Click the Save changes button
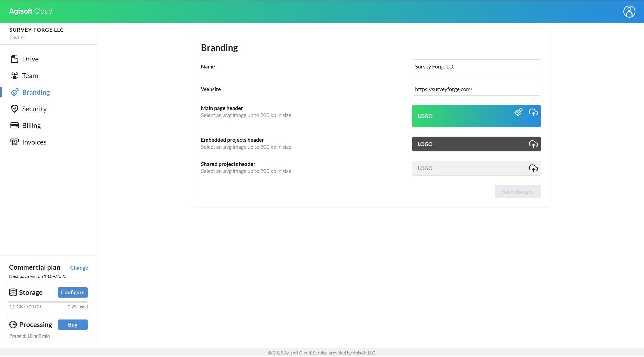644x357 pixels. [x=518, y=192]
